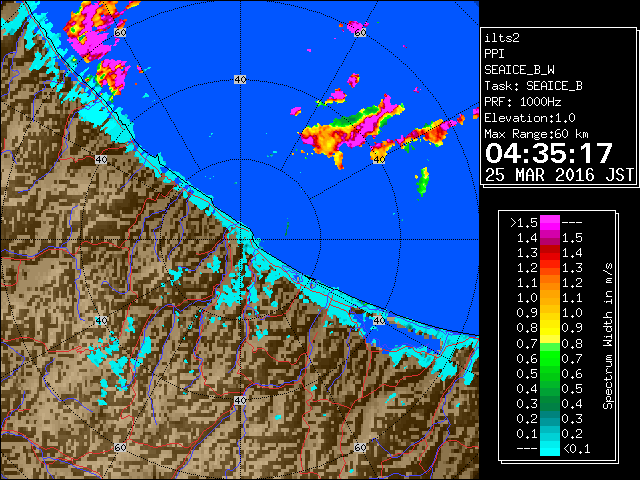Select the date "25 MAR 2016 JST"
The width and height of the screenshot is (640, 480).
[x=560, y=175]
